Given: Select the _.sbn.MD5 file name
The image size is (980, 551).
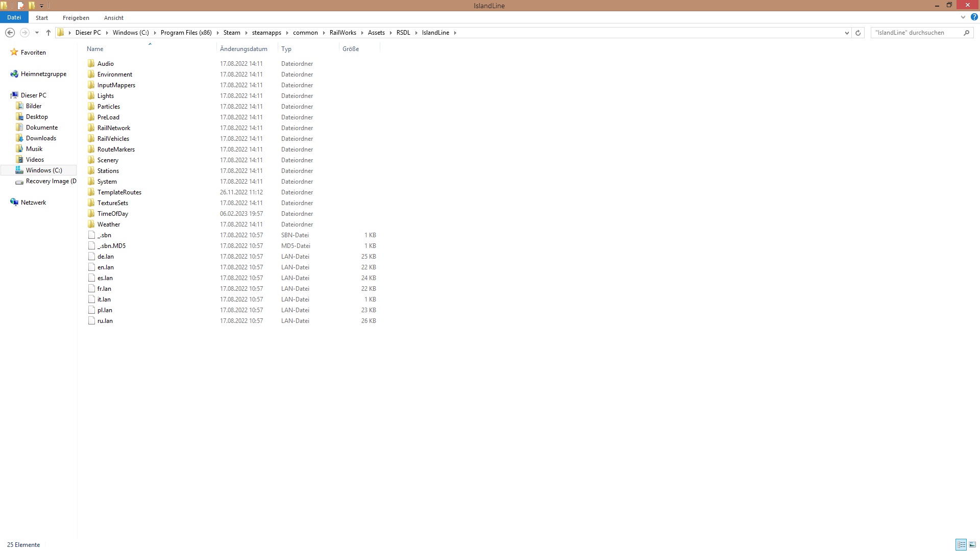Looking at the screenshot, I should click(x=111, y=245).
